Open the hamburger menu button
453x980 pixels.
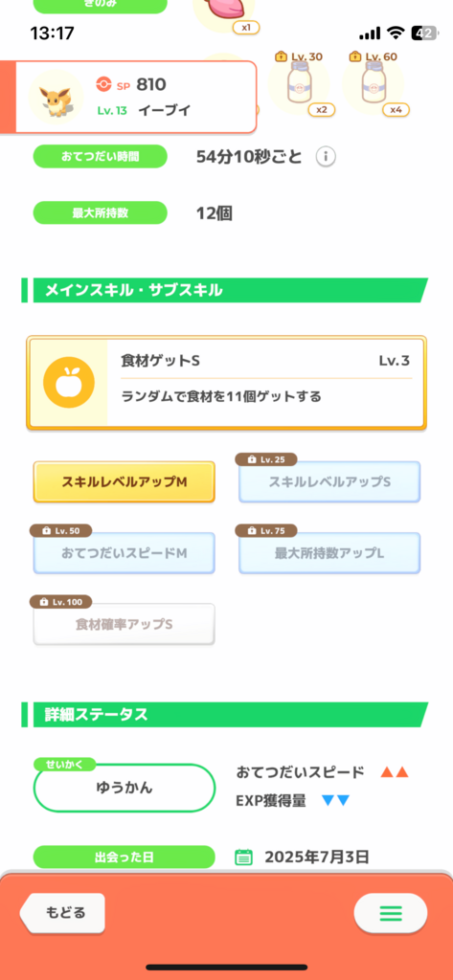pyautogui.click(x=391, y=914)
